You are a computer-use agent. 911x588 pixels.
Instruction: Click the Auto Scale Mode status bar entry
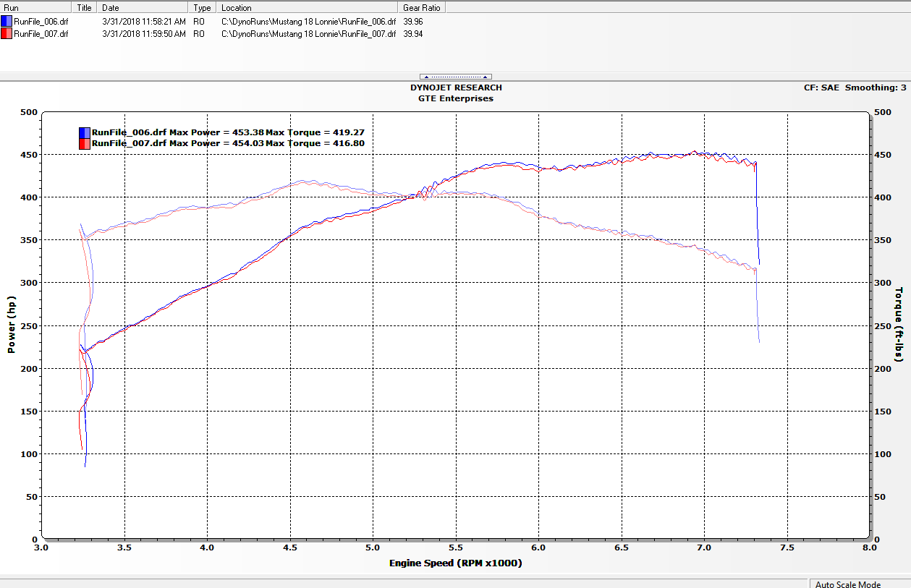point(848,584)
